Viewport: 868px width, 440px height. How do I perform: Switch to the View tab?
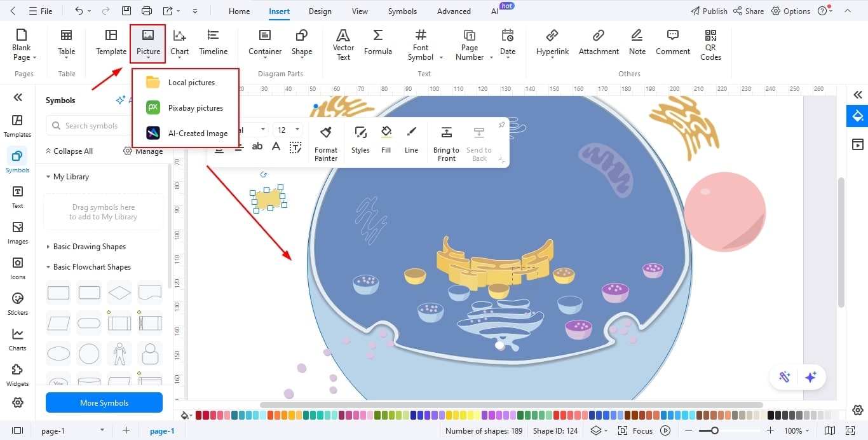(x=360, y=11)
